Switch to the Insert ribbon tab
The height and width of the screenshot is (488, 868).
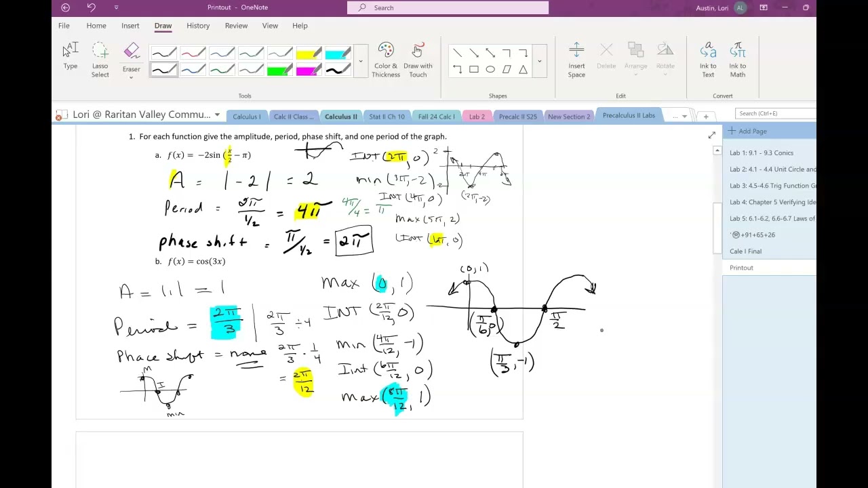click(130, 26)
